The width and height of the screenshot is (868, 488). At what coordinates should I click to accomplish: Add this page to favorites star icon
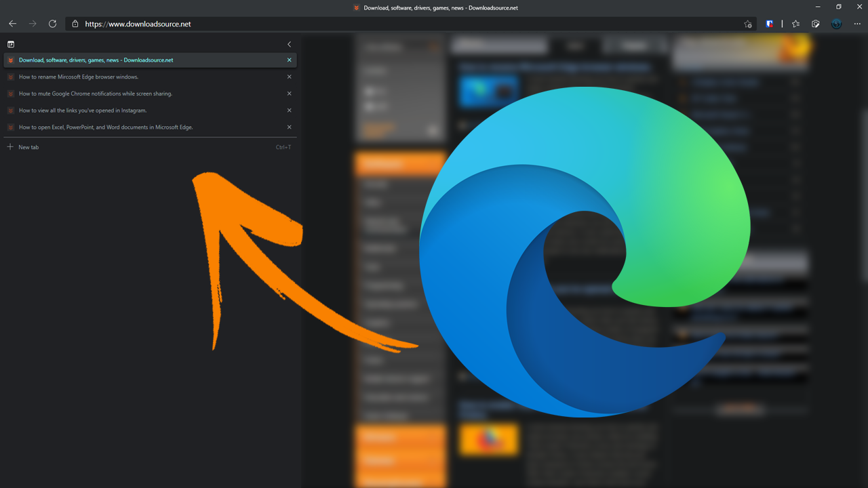pyautogui.click(x=748, y=24)
